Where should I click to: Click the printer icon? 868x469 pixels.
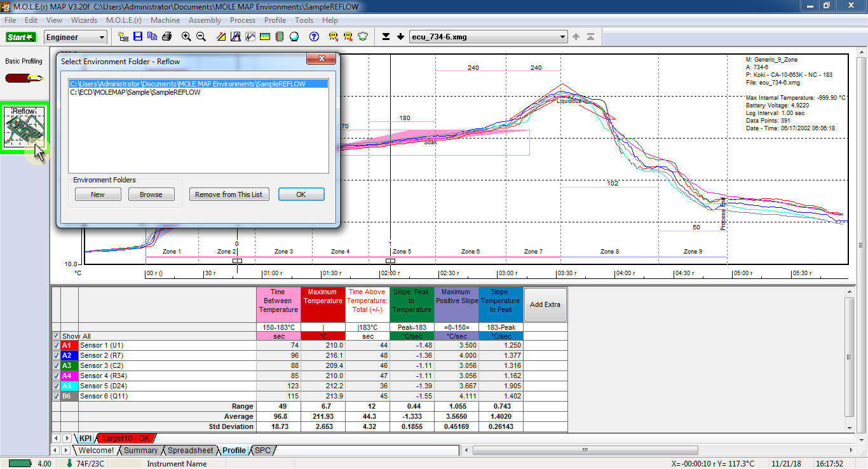click(166, 37)
